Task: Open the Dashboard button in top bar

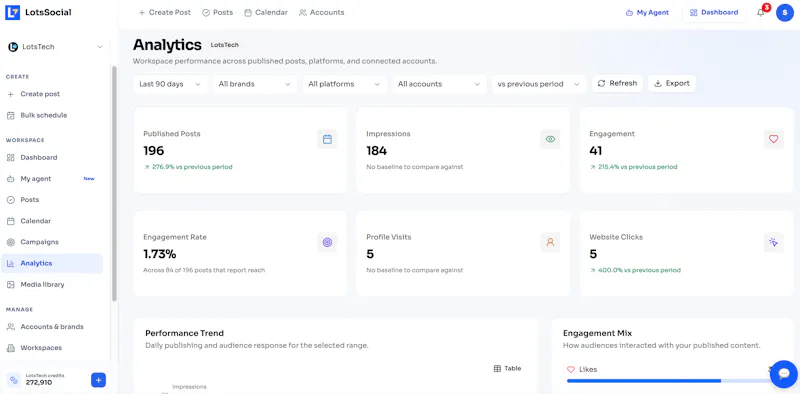Action: (x=714, y=13)
